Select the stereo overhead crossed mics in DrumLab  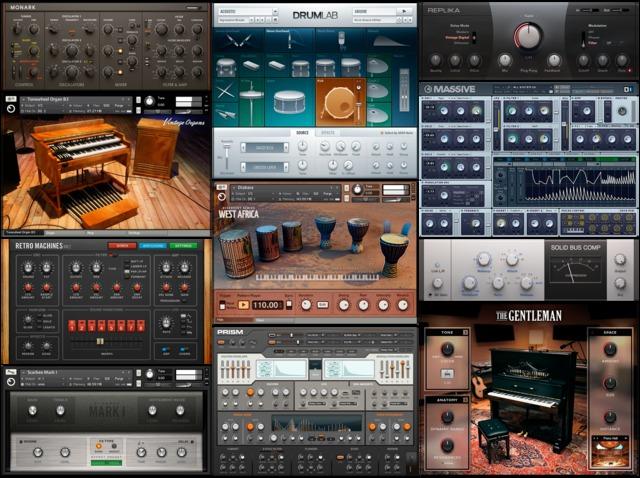tap(239, 42)
